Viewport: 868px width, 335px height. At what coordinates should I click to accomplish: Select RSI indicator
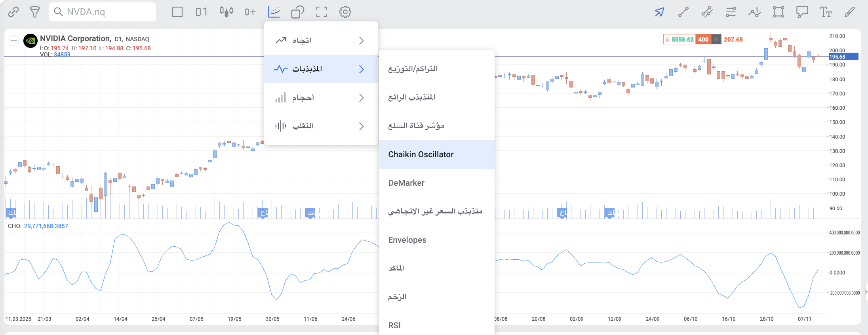click(437, 325)
